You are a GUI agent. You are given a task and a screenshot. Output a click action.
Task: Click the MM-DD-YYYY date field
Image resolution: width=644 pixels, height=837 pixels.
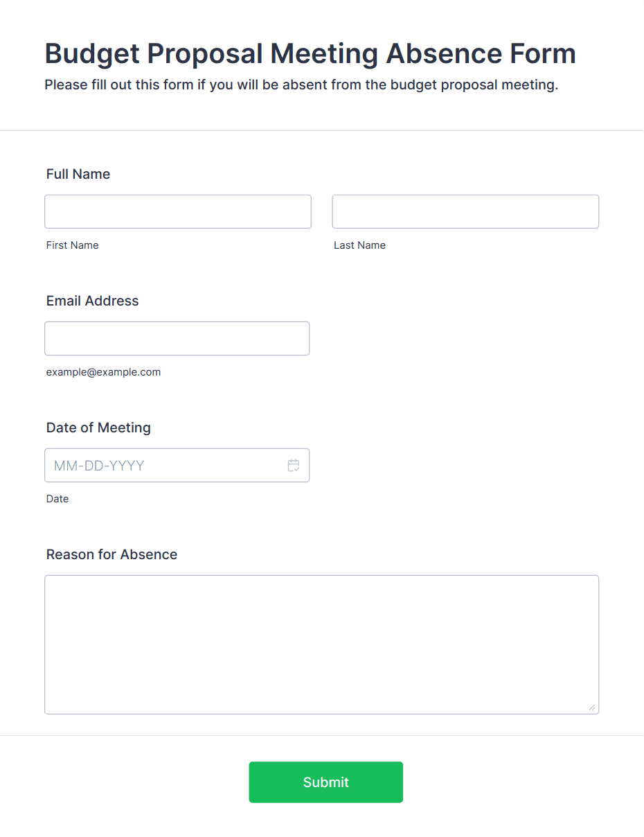(177, 466)
